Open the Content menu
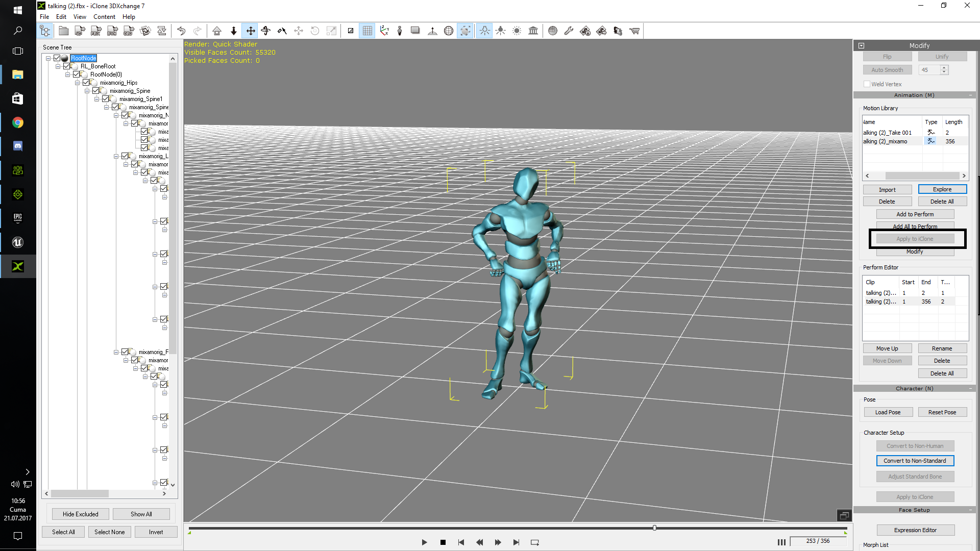 point(104,17)
